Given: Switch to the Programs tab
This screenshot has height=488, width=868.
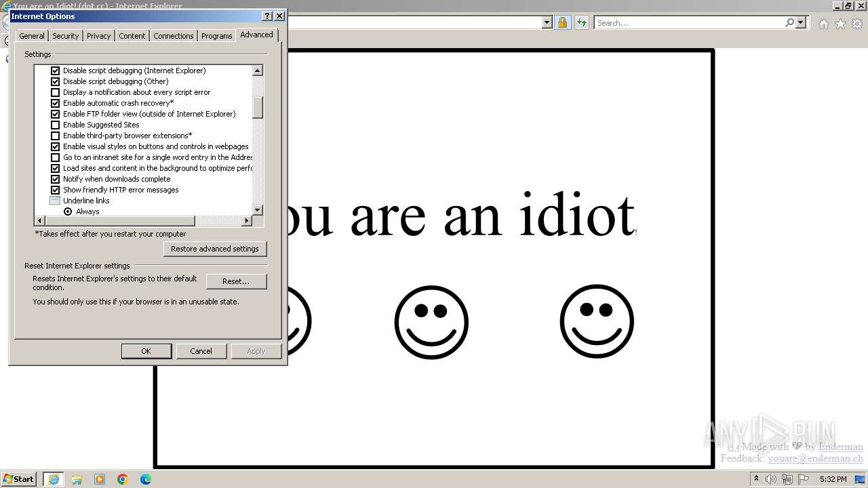Looking at the screenshot, I should (217, 36).
